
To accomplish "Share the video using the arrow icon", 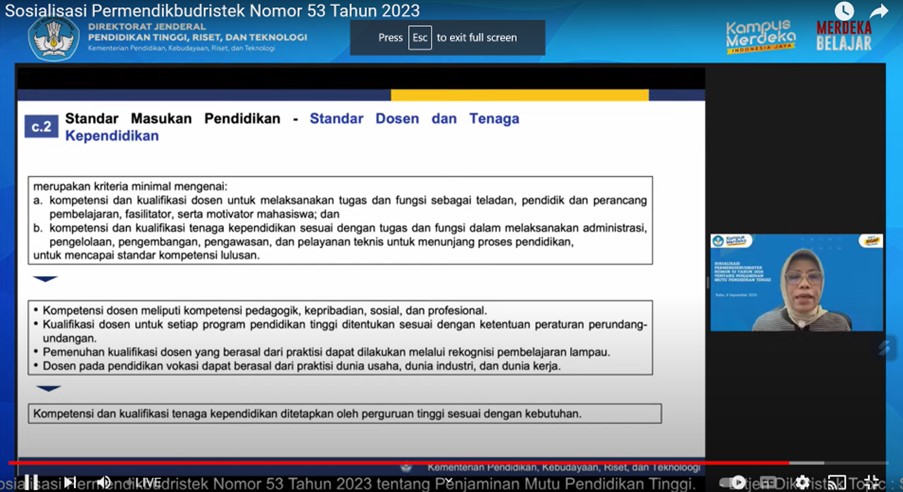I will coord(879,11).
